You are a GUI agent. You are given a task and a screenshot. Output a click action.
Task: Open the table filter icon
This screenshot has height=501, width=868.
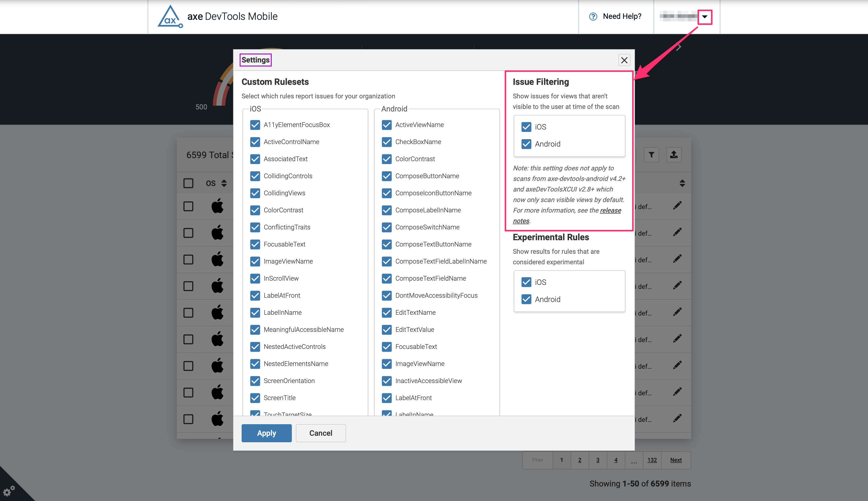click(652, 155)
